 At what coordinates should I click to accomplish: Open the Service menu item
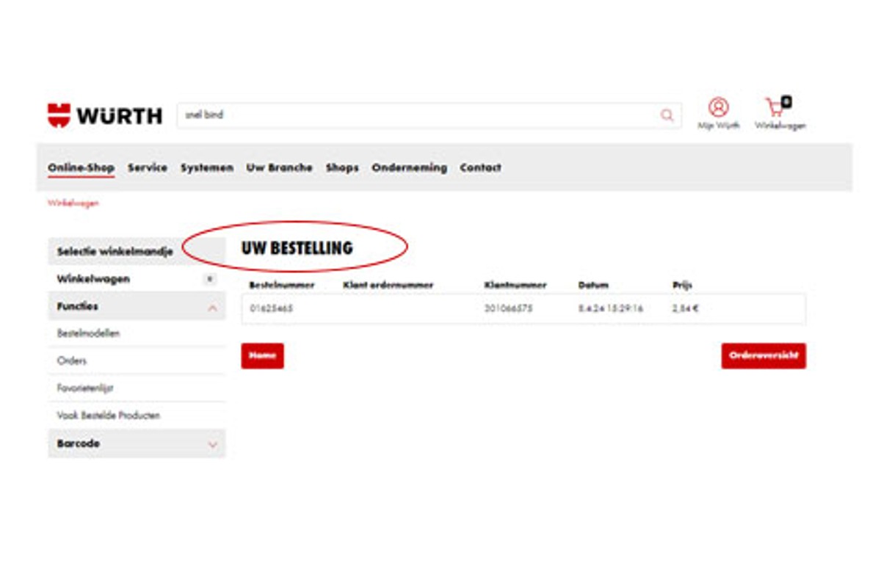click(x=147, y=167)
